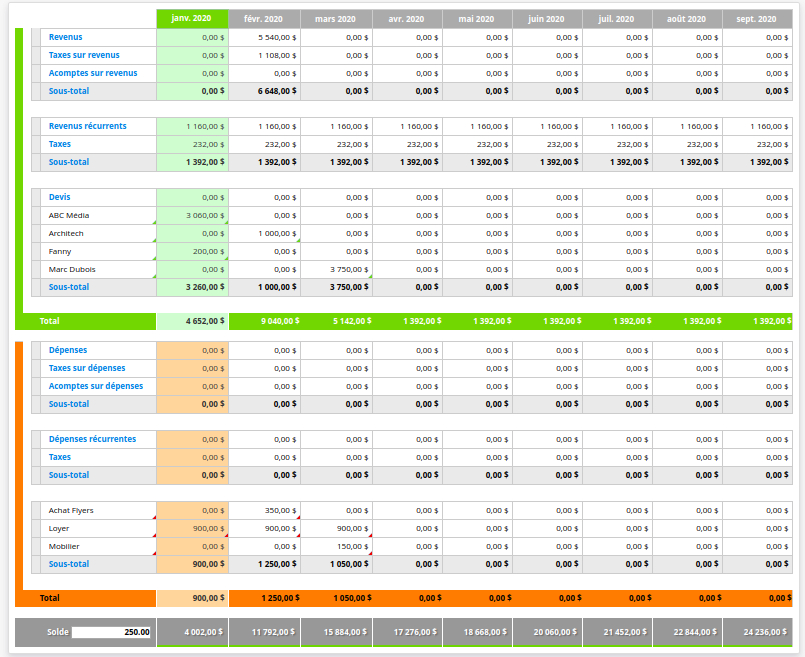Select the sept. 2020 column header
This screenshot has width=805, height=657.
pyautogui.click(x=756, y=19)
